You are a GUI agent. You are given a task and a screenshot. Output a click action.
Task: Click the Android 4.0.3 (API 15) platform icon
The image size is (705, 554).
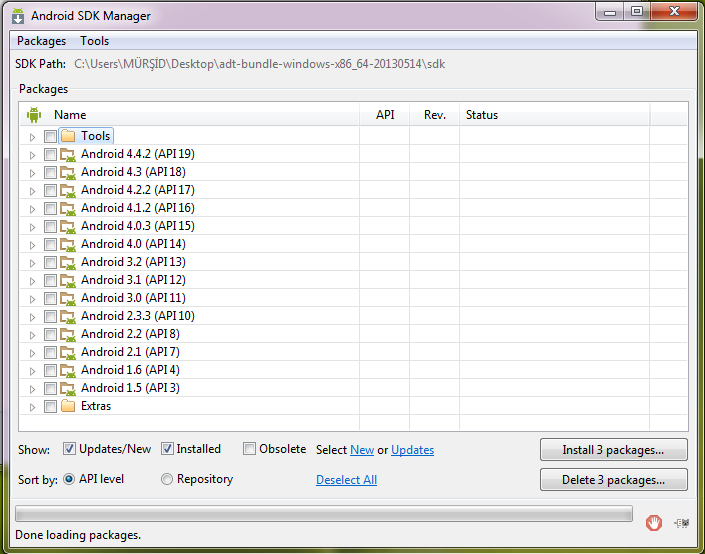coord(68,226)
